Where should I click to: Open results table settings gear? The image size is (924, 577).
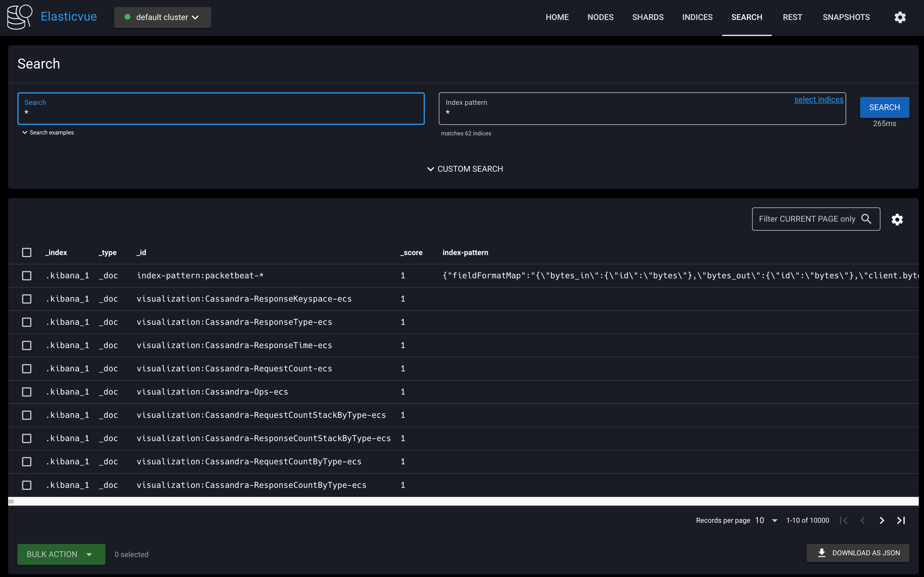[x=897, y=220]
